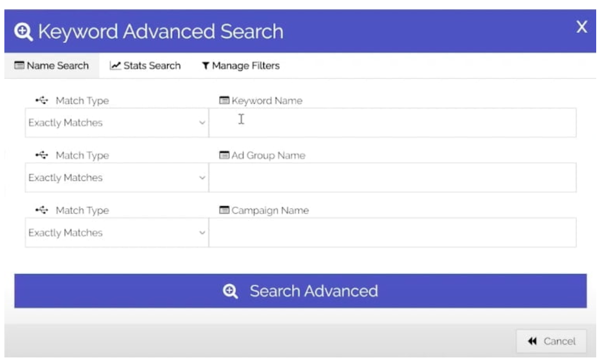Select the Campaign Name input box
The height and width of the screenshot is (364, 611).
pyautogui.click(x=392, y=233)
